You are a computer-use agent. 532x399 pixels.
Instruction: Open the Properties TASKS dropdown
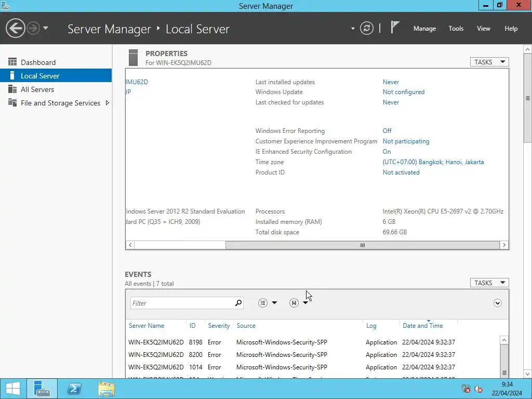coord(489,62)
